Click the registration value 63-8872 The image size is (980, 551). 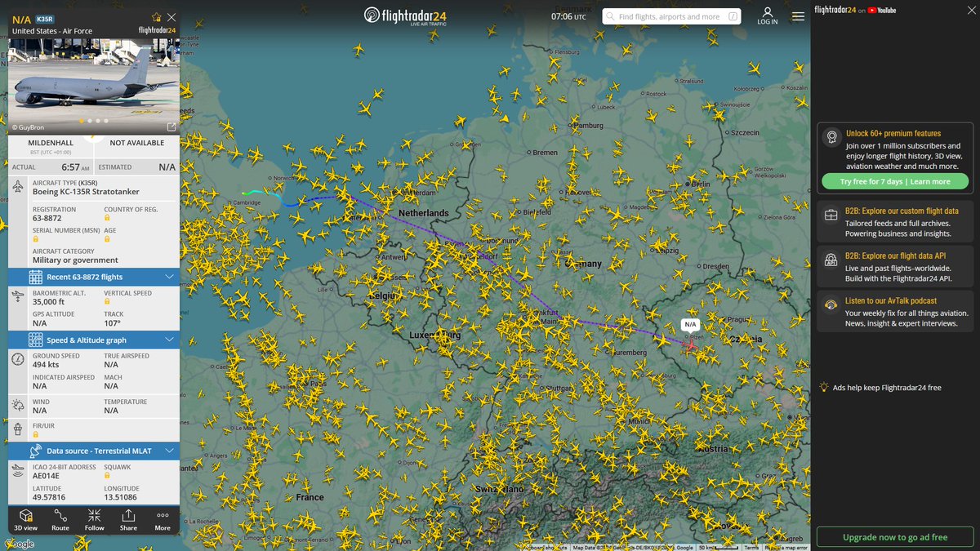click(x=47, y=218)
